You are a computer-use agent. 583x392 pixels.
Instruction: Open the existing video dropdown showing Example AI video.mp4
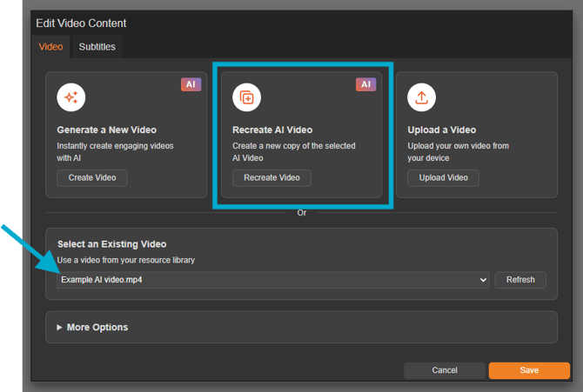pos(273,280)
